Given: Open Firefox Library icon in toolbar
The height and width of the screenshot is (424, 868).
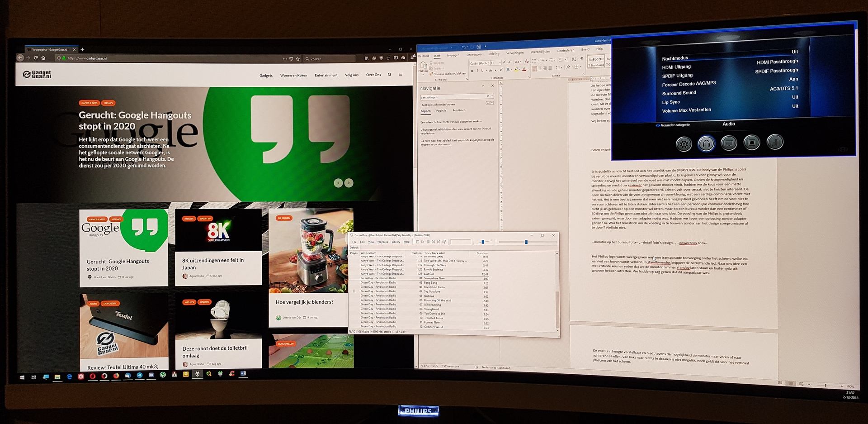Looking at the screenshot, I should point(366,58).
